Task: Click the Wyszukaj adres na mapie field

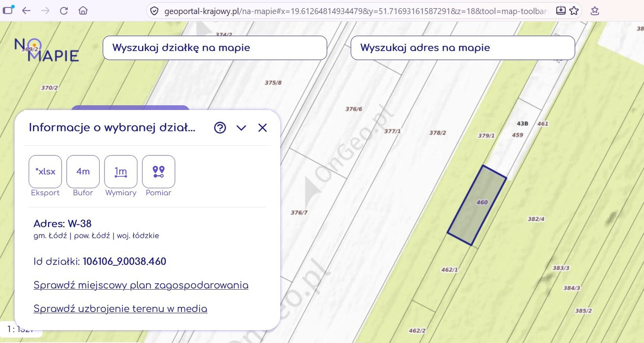Action: tap(463, 48)
